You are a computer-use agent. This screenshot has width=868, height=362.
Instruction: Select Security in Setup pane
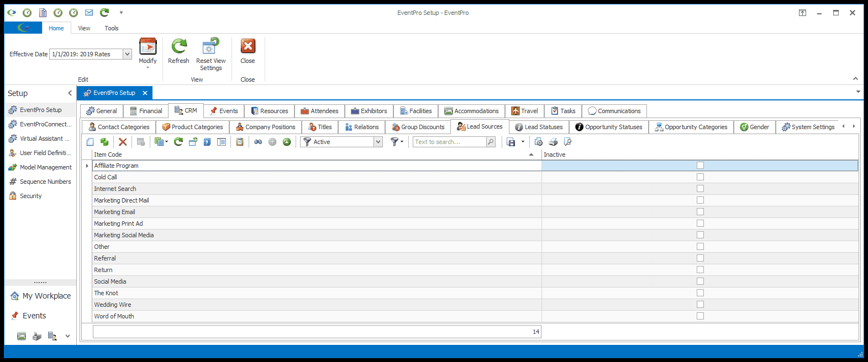(40, 196)
